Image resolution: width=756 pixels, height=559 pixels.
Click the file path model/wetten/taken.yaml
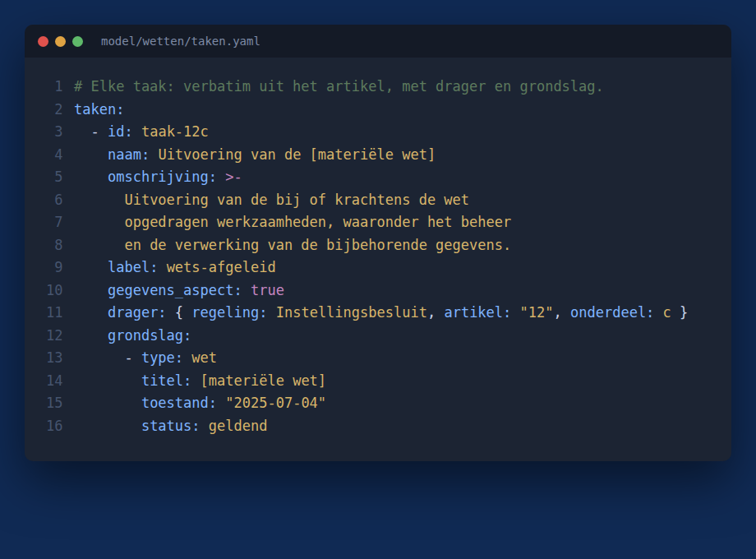(180, 41)
